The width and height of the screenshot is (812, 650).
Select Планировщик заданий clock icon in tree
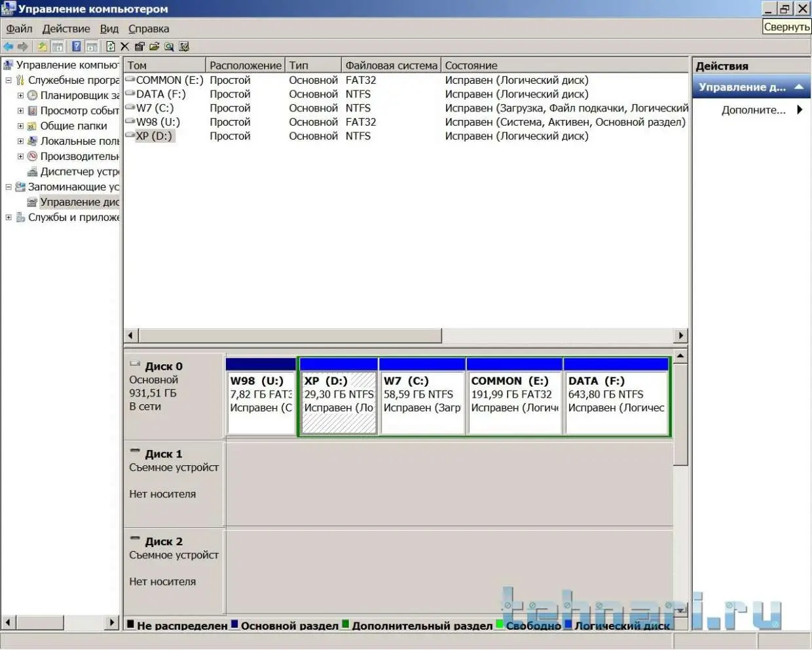[x=32, y=95]
